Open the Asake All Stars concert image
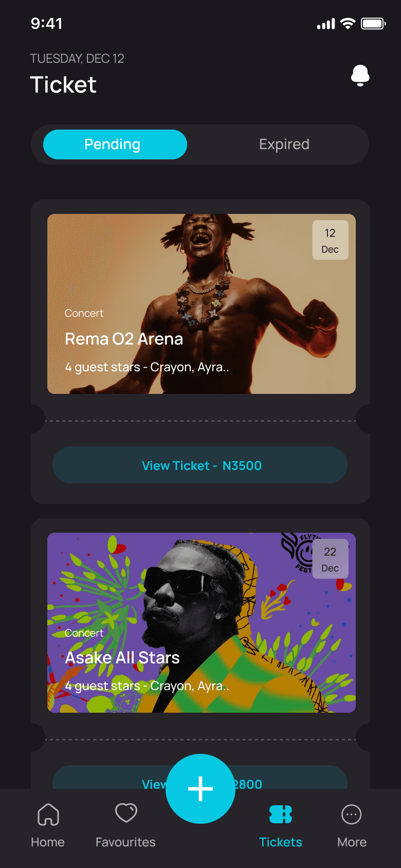Viewport: 401px width, 868px height. point(202,623)
